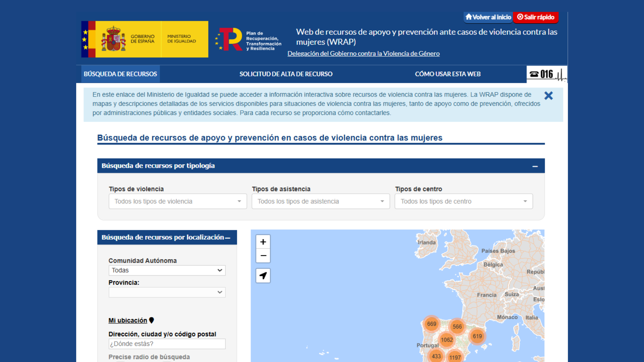Click the 669 map cluster marker

(x=432, y=324)
